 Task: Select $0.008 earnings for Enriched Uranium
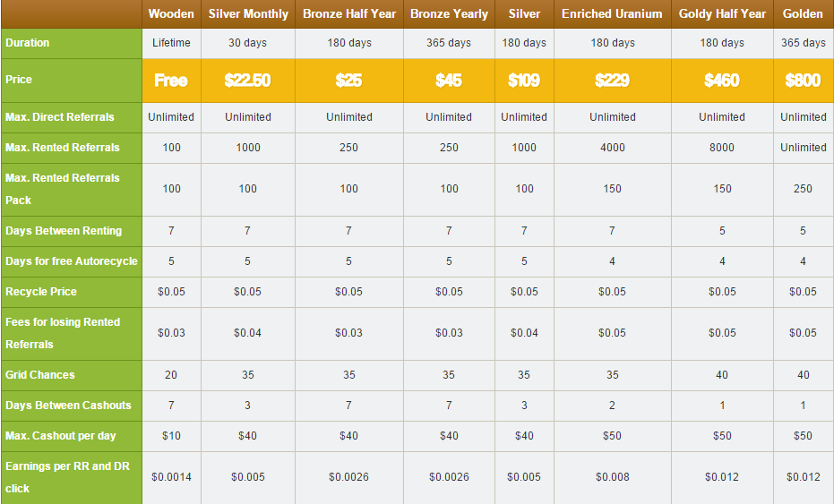[612, 477]
